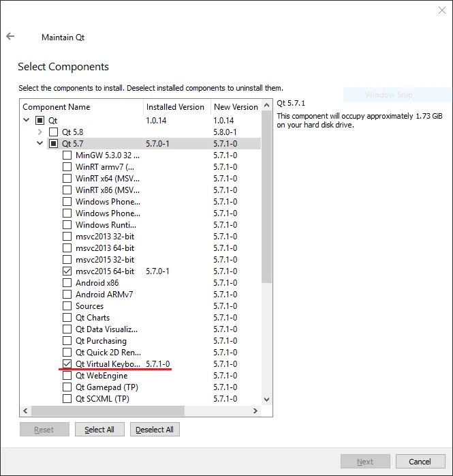The height and width of the screenshot is (476, 453).
Task: Check the Windows Runti... checkbox
Action: coord(67,224)
